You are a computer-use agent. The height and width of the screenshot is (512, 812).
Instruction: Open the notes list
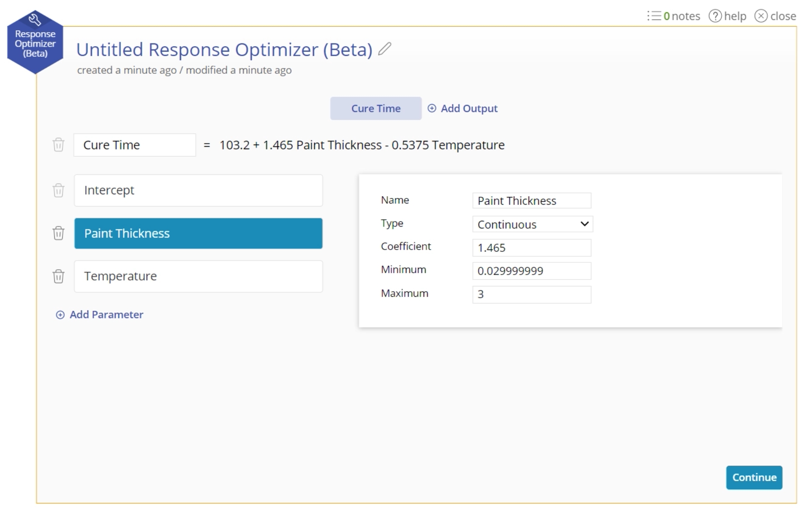674,16
